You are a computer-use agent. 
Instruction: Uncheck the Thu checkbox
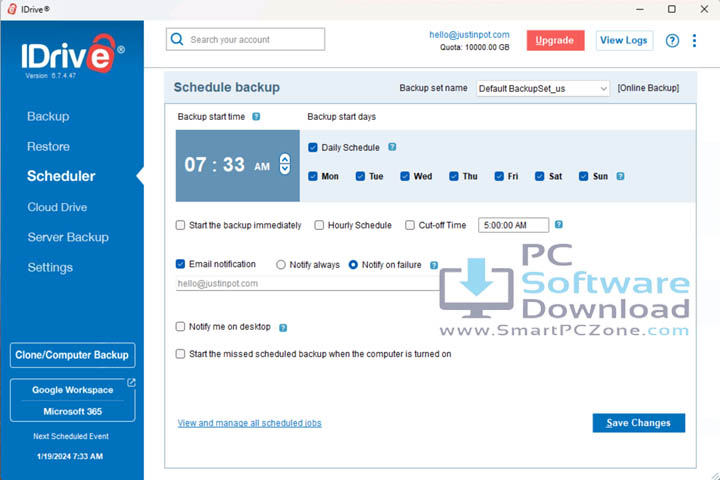point(454,176)
